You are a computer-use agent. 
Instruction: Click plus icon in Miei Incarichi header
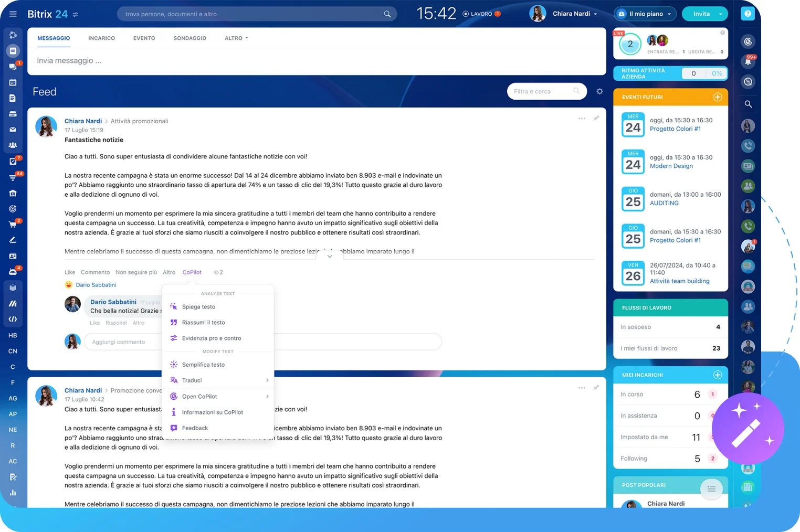[717, 375]
